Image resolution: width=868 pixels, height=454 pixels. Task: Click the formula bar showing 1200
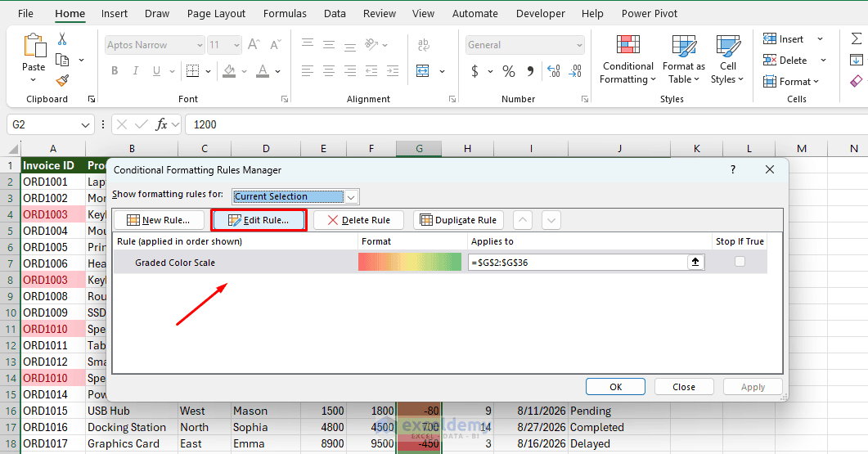(x=526, y=124)
